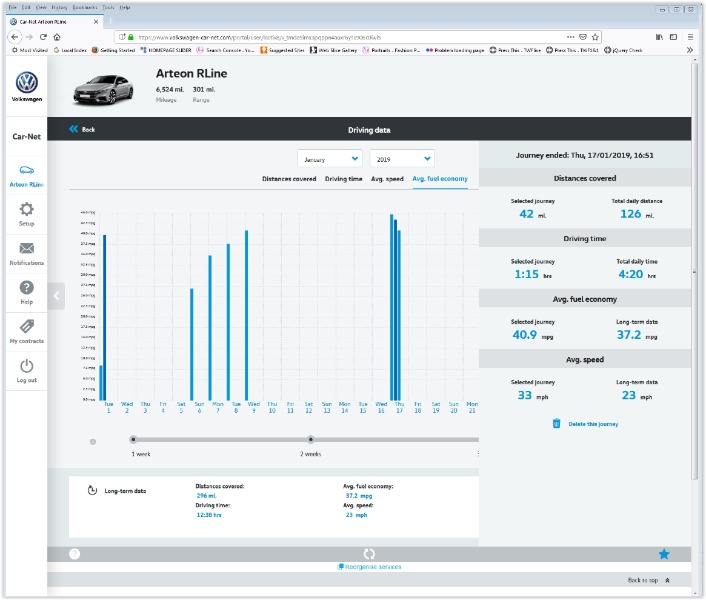The image size is (706, 600).
Task: Switch to the Driving time tab
Action: pos(343,179)
